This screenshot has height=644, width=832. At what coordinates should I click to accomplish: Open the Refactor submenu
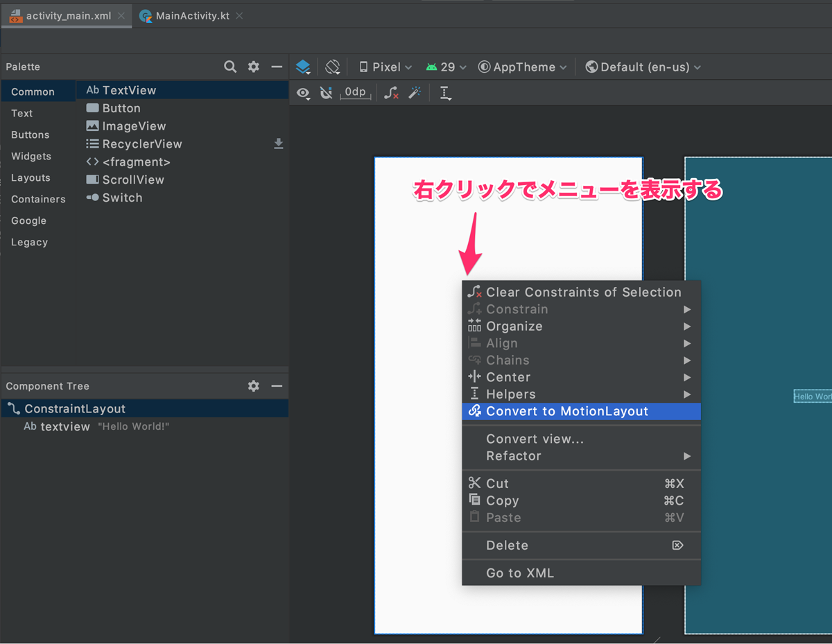(582, 456)
